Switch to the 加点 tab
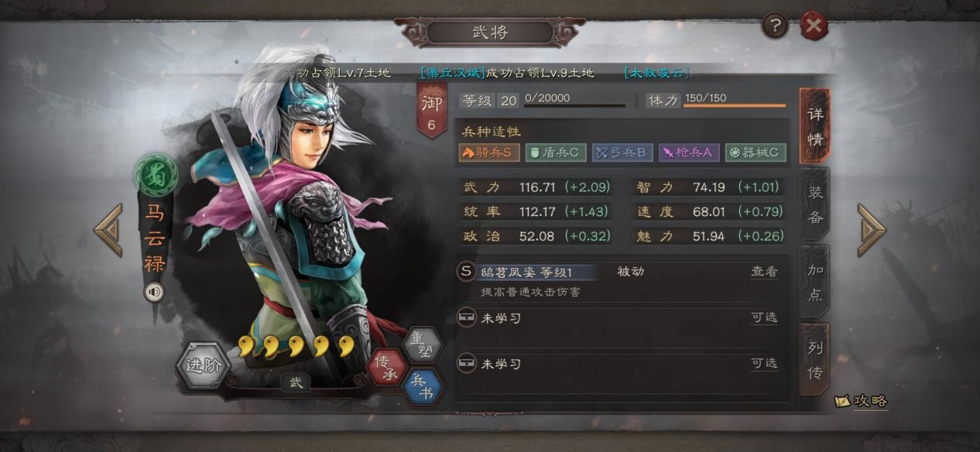980x452 pixels. (x=815, y=282)
